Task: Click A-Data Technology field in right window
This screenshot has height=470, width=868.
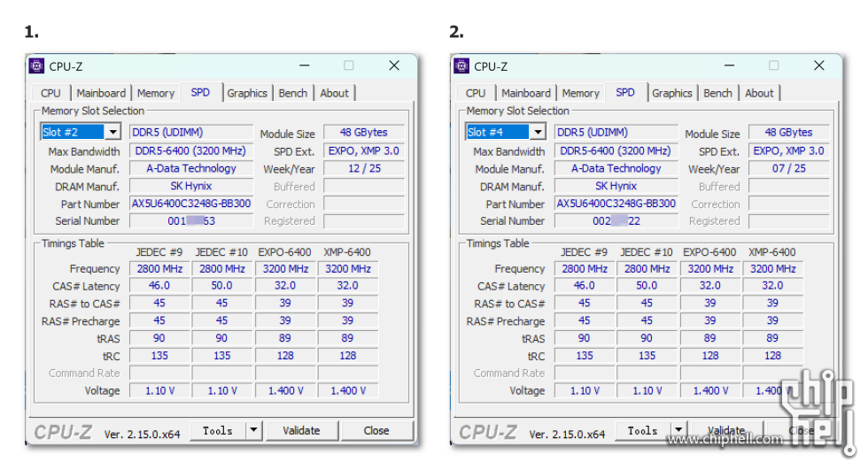Action: point(616,168)
